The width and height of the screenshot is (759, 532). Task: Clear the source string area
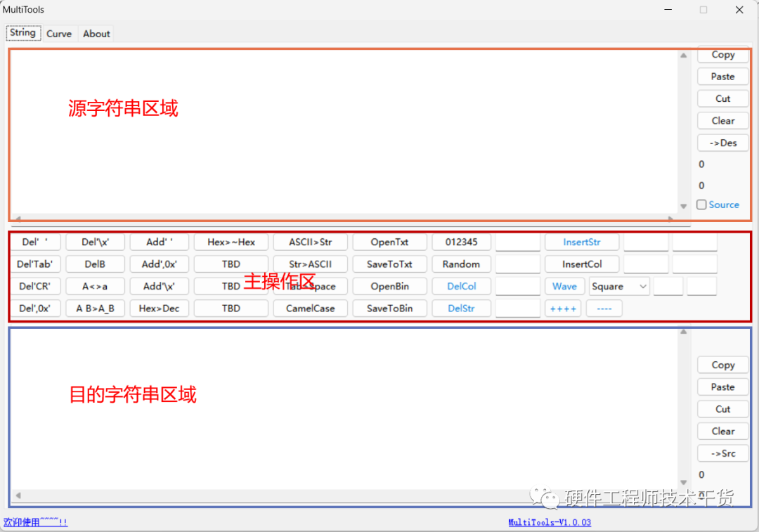point(722,121)
